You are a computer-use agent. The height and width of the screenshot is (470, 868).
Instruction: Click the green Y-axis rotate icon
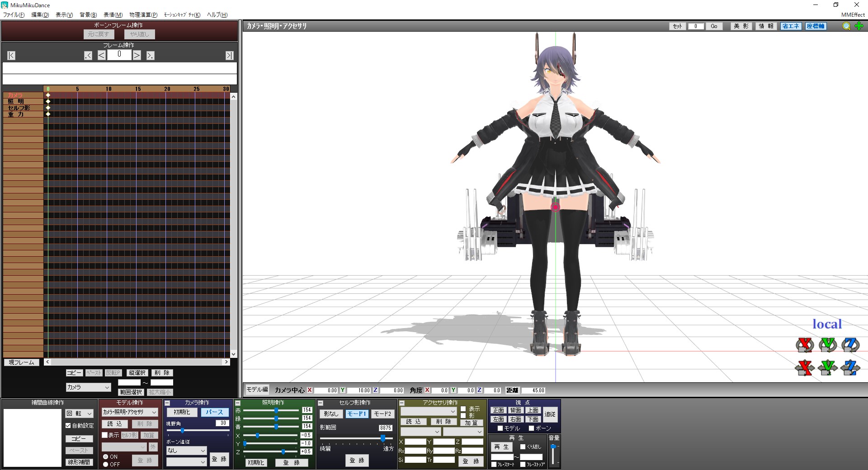[x=827, y=345]
